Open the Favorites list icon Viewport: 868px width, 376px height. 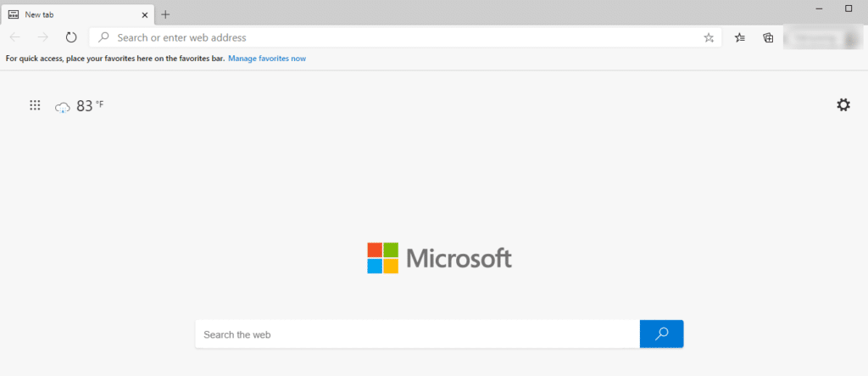pyautogui.click(x=740, y=37)
